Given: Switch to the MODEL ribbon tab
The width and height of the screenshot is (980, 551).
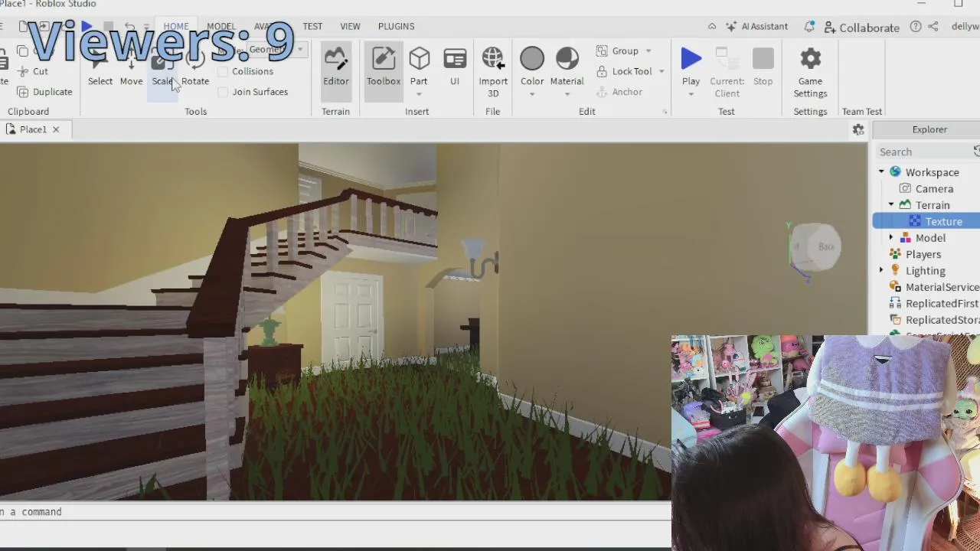Looking at the screenshot, I should (x=221, y=26).
